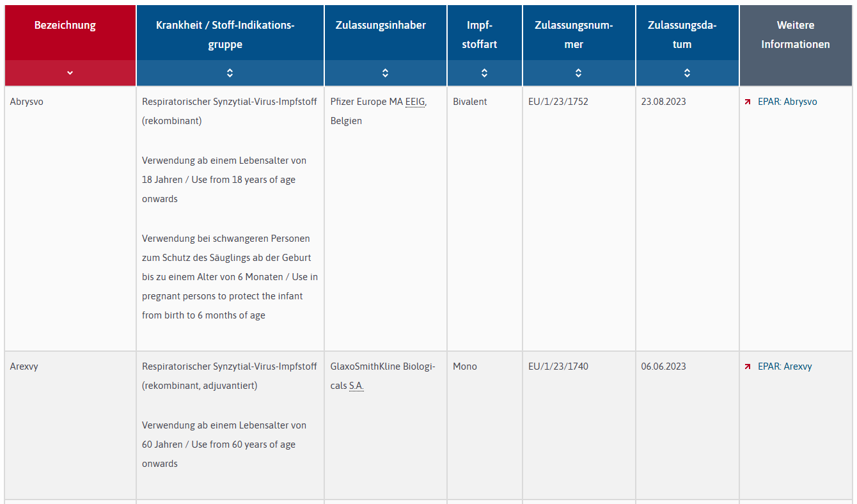Click the S.A. abbreviation in GlaxoSmithKline cell

[356, 386]
